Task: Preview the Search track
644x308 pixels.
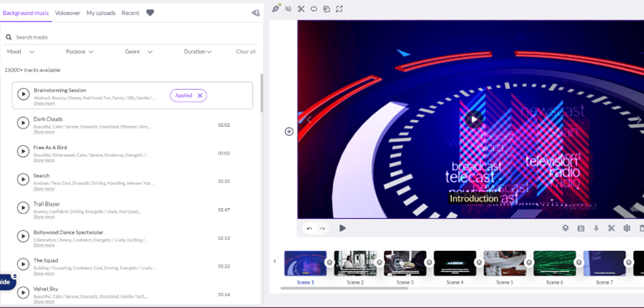Action: [x=23, y=180]
